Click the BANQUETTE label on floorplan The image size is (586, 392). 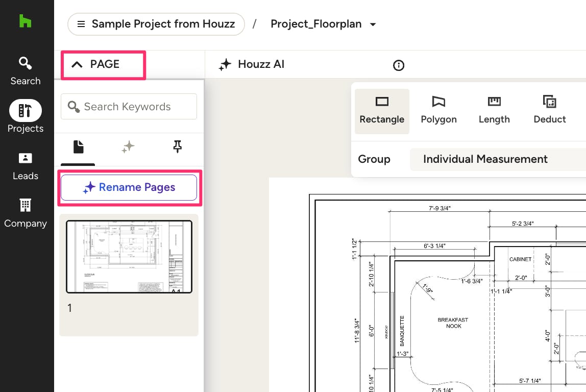point(402,331)
